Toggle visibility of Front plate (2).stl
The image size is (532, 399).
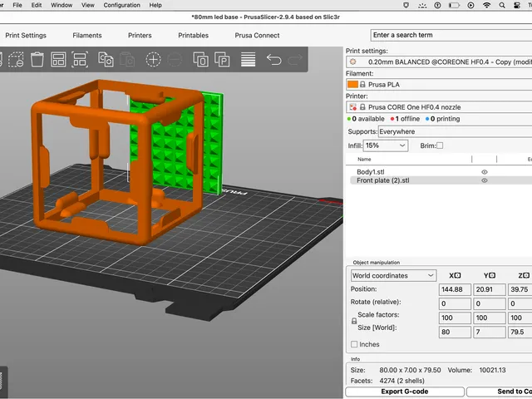484,180
